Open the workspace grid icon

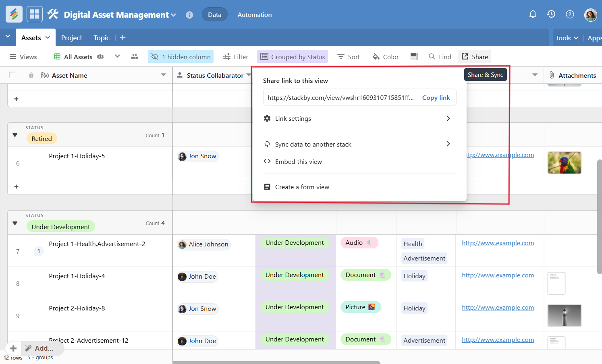coord(35,14)
